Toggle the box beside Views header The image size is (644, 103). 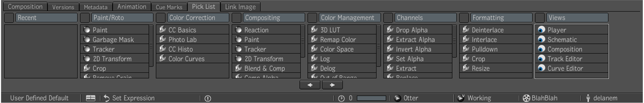coord(539,18)
